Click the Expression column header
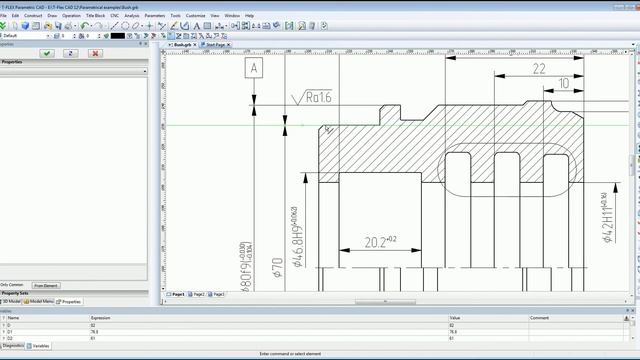Image resolution: width=640 pixels, height=360 pixels. coord(269,318)
